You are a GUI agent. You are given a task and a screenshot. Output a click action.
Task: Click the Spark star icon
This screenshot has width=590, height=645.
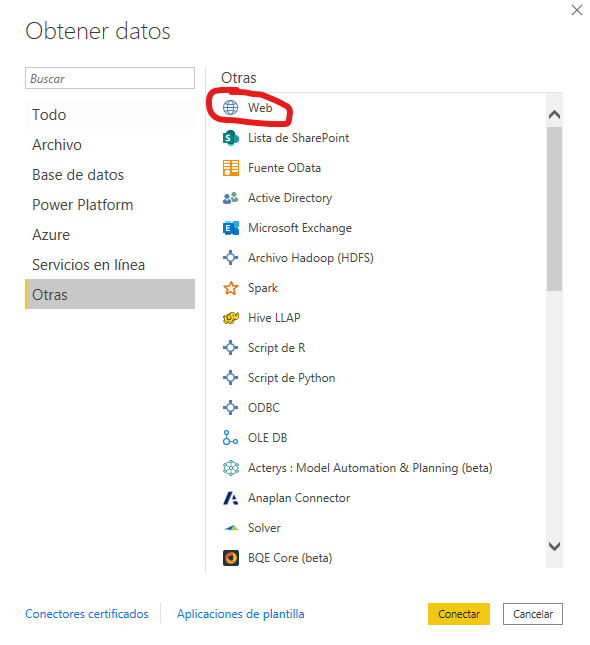tap(230, 288)
